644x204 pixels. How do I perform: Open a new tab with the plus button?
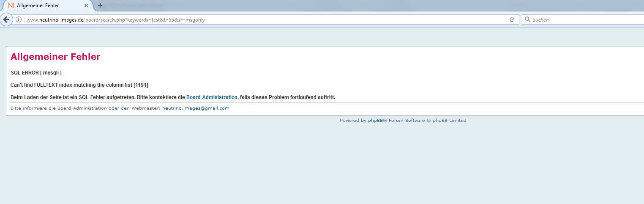[100, 6]
